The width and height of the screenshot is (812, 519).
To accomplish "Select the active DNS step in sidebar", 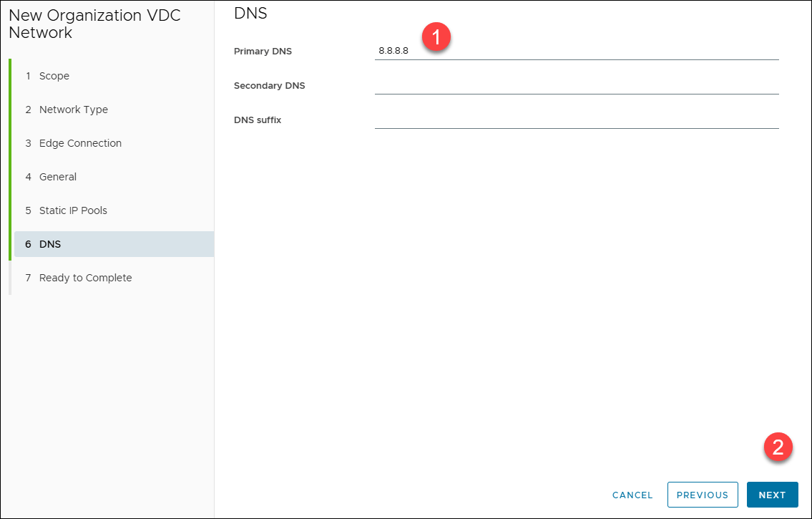I will click(x=50, y=244).
